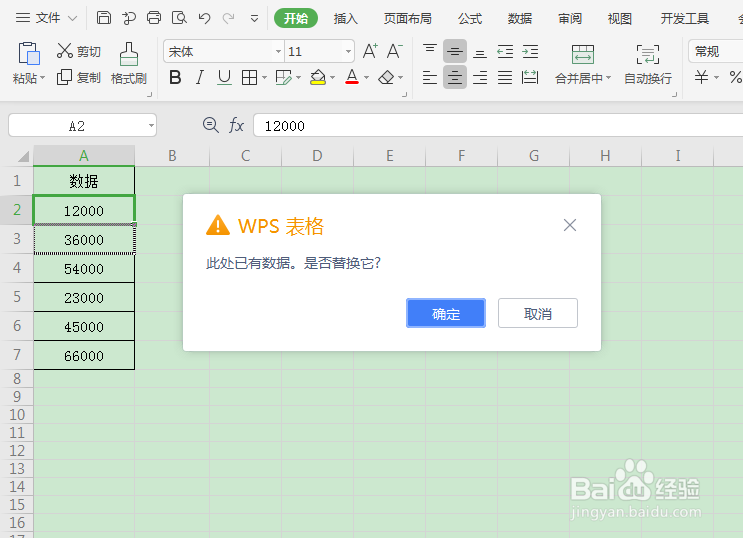Click 取消 to cancel the dialog
Viewport: 743px width, 538px height.
click(x=538, y=313)
